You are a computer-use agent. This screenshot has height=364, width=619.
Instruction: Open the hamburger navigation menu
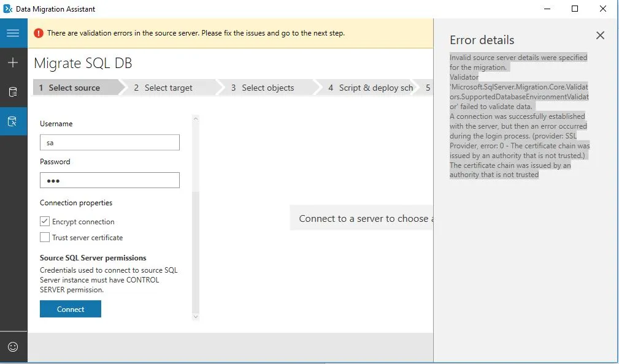pyautogui.click(x=13, y=32)
